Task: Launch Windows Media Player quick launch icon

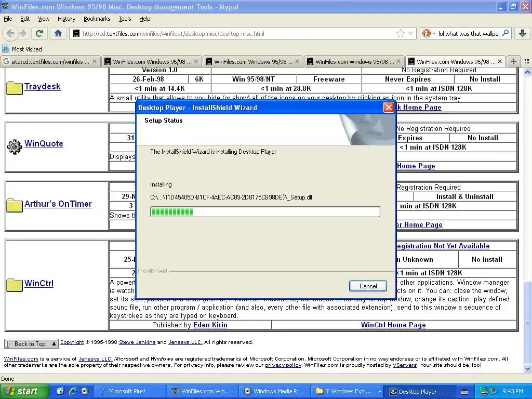Action: pyautogui.click(x=85, y=391)
